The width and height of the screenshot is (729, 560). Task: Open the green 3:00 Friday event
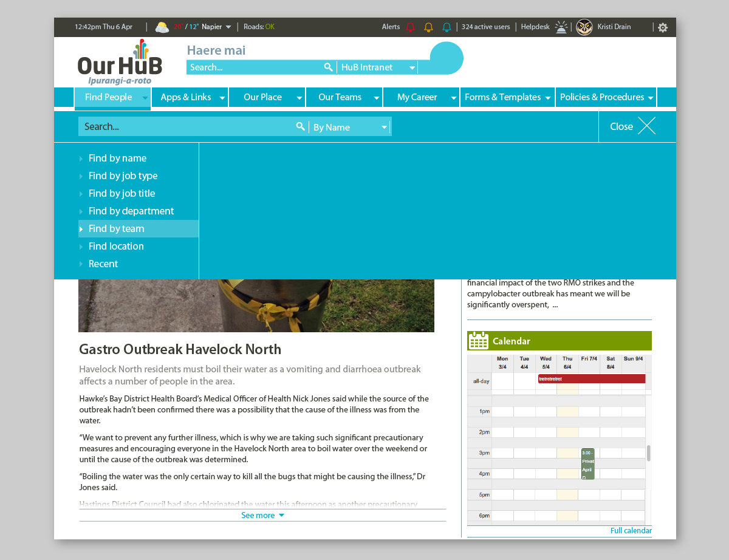(x=587, y=464)
